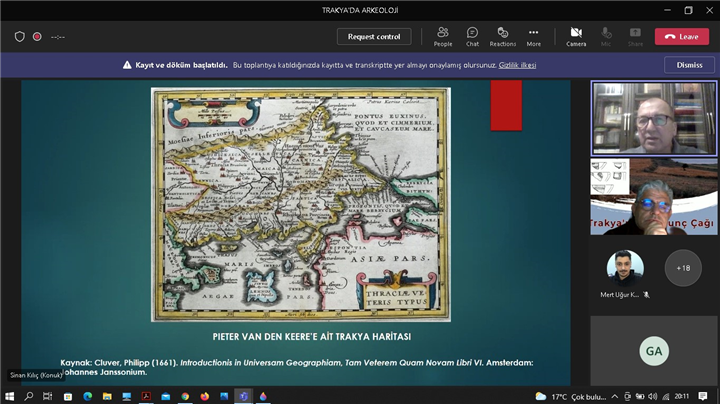
Task: Open Task View on taskbar
Action: (x=47, y=396)
